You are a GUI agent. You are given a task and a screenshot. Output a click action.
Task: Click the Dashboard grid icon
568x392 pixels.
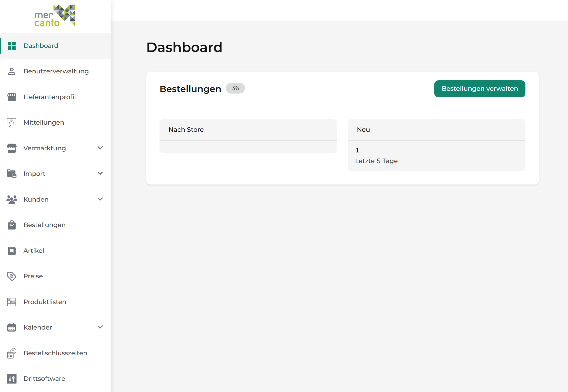pos(12,46)
